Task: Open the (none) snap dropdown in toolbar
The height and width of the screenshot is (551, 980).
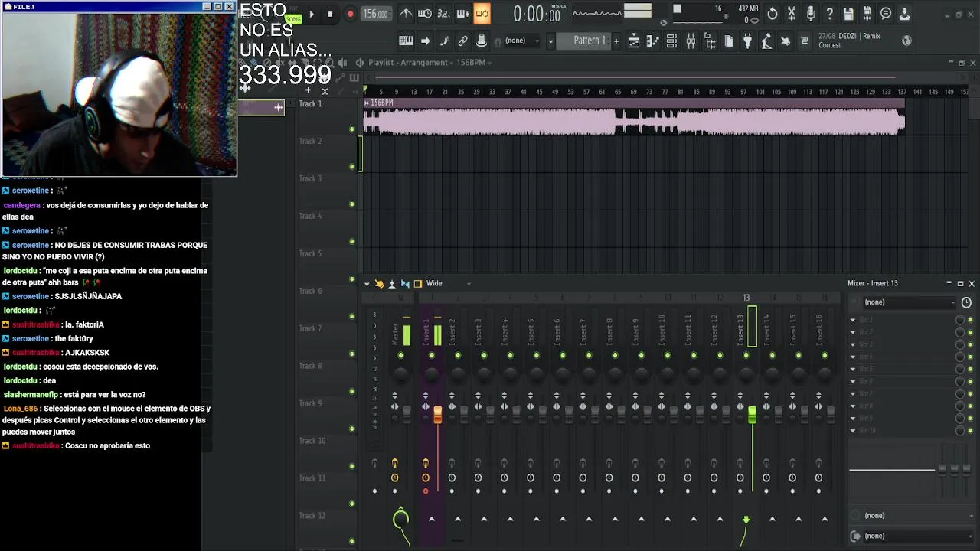Action: [523, 41]
